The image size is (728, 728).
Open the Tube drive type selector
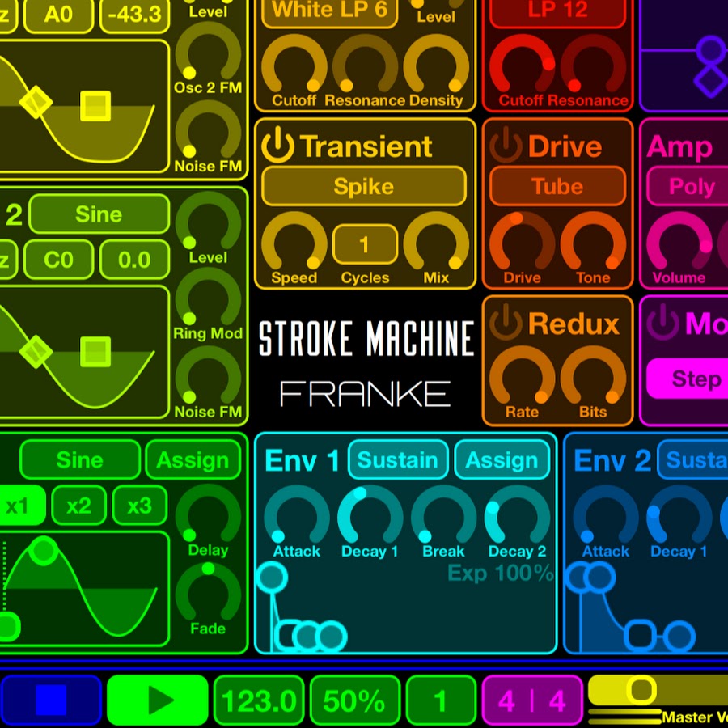(557, 187)
